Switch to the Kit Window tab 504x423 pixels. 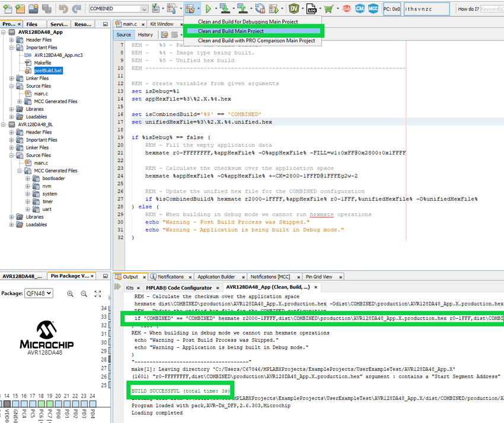(161, 24)
